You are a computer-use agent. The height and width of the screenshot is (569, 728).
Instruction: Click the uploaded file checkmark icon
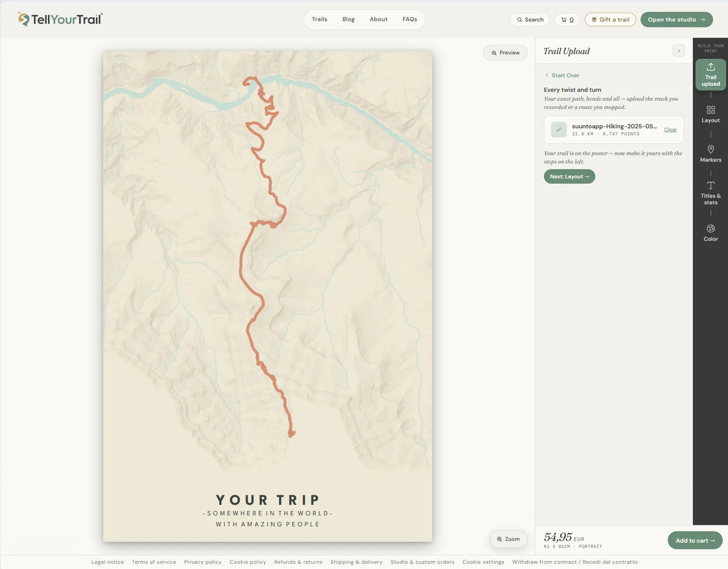click(559, 129)
